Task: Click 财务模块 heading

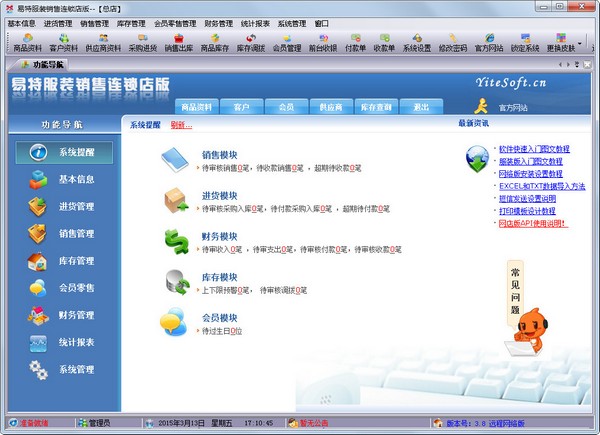Action: [x=220, y=236]
